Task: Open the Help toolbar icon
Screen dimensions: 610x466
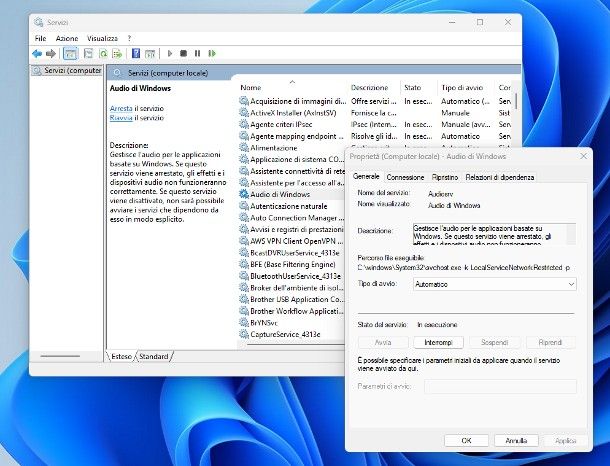Action: pos(136,53)
